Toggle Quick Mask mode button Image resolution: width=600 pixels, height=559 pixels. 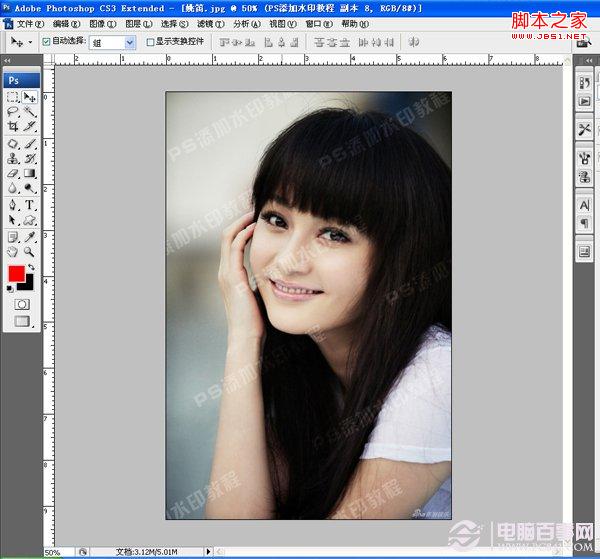22,304
